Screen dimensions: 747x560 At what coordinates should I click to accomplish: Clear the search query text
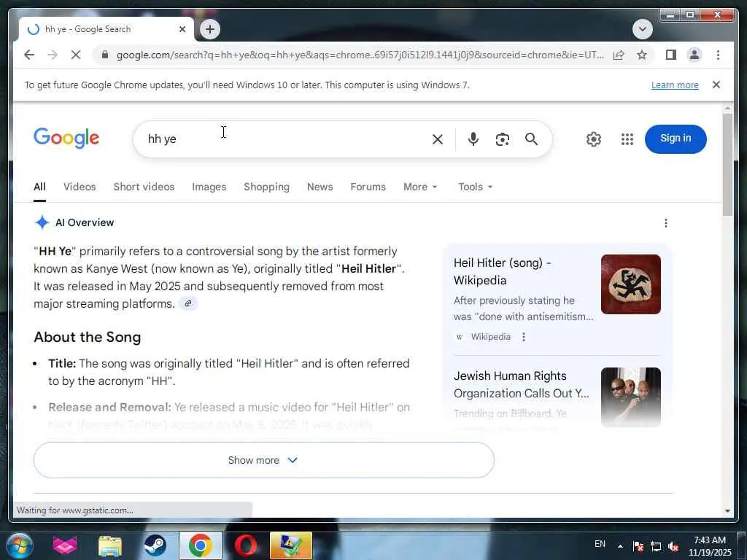[438, 139]
